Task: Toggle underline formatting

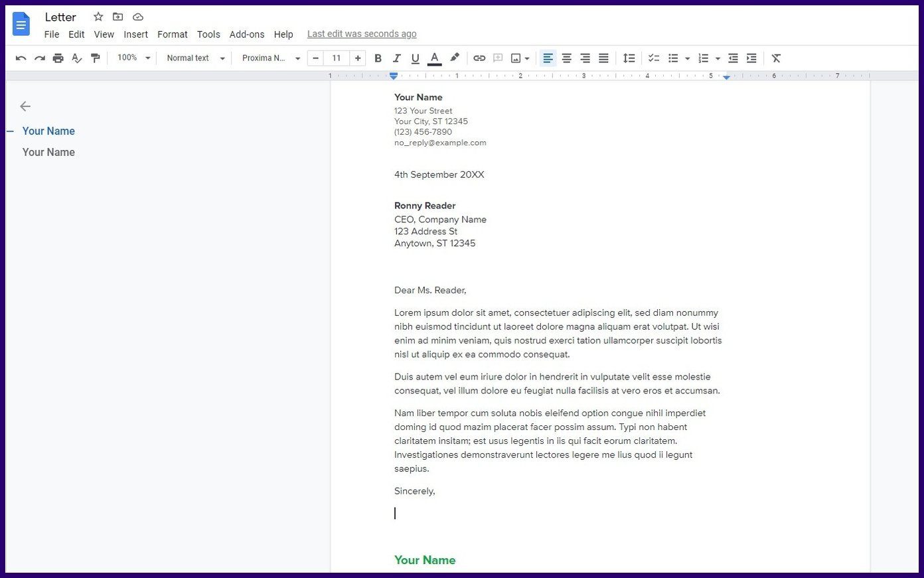Action: point(416,58)
